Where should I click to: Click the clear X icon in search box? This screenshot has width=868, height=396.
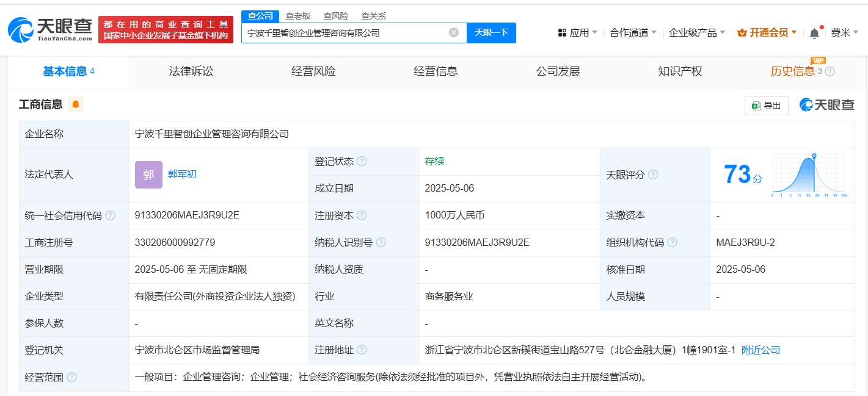click(x=452, y=32)
